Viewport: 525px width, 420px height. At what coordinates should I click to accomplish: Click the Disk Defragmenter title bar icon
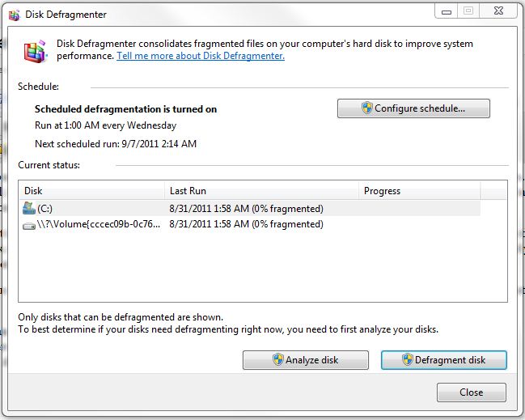pos(14,15)
